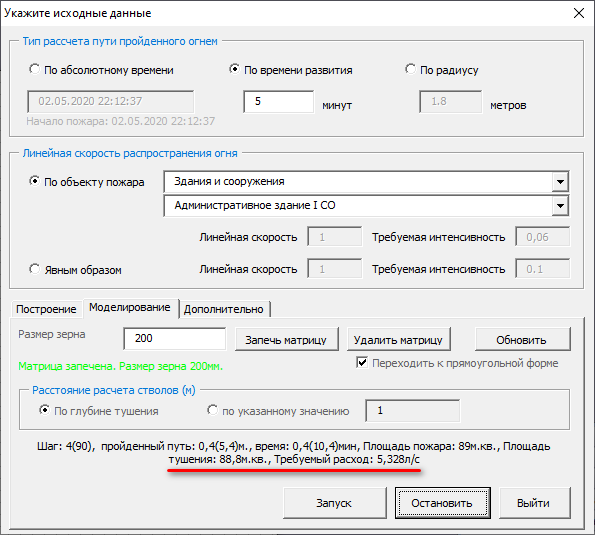Viewport: 595px width, 535px height.
Task: Toggle 'Переходить к прямоугольной форме' checkbox
Action: pyautogui.click(x=457, y=363)
